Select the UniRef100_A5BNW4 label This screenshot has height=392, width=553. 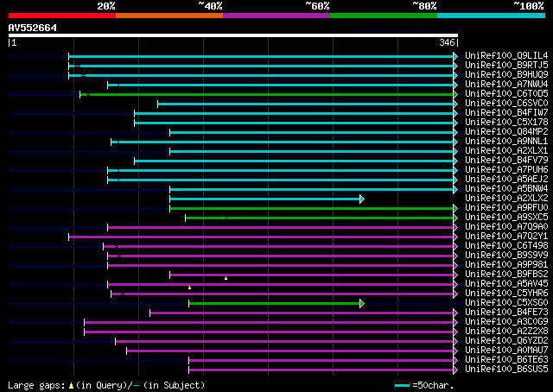click(x=506, y=189)
